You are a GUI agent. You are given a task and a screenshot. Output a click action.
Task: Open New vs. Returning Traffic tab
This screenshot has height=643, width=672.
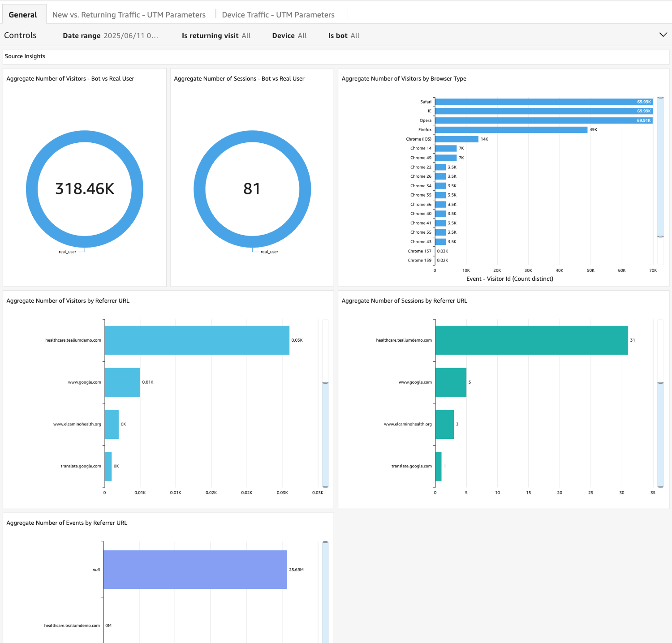tap(129, 15)
